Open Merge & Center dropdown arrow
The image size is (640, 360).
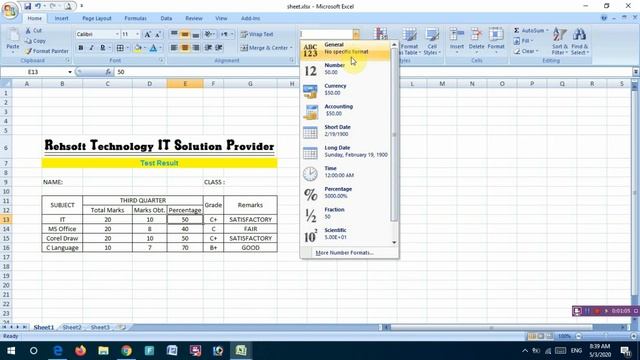point(291,48)
